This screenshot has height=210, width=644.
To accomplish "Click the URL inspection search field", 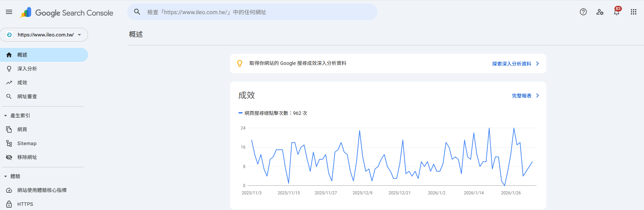I will (252, 12).
